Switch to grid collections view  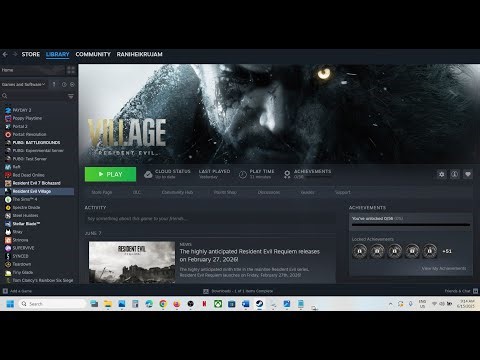point(71,70)
